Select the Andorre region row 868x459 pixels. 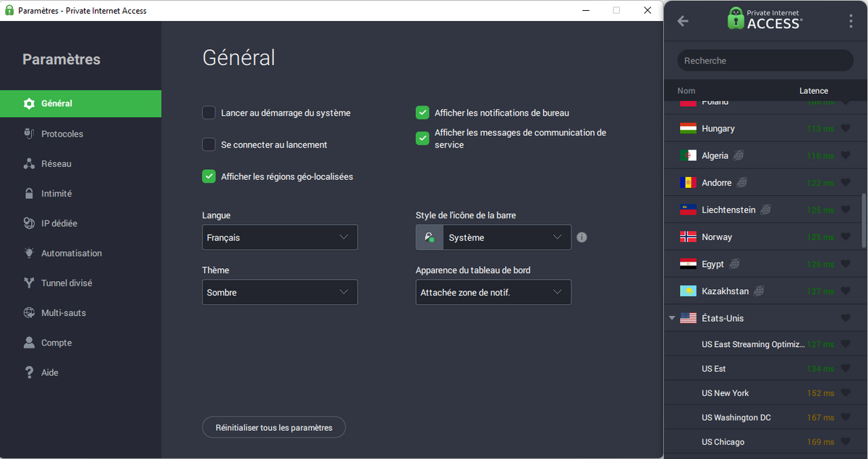(762, 183)
